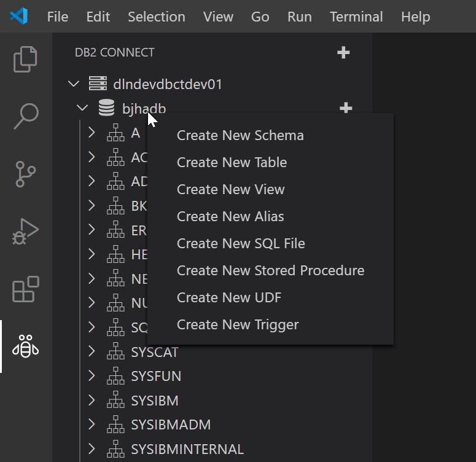Expand the NE schema chevron

coord(92,278)
